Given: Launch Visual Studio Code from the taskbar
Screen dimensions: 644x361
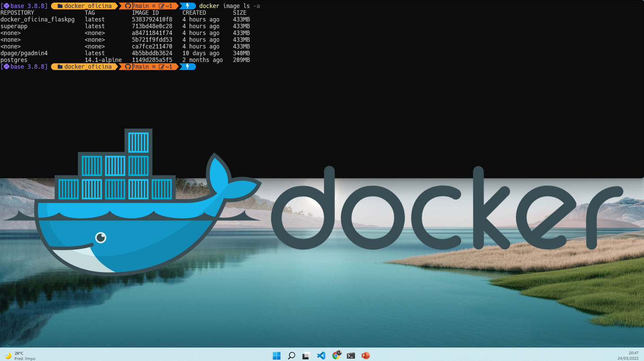Looking at the screenshot, I should (x=321, y=355).
